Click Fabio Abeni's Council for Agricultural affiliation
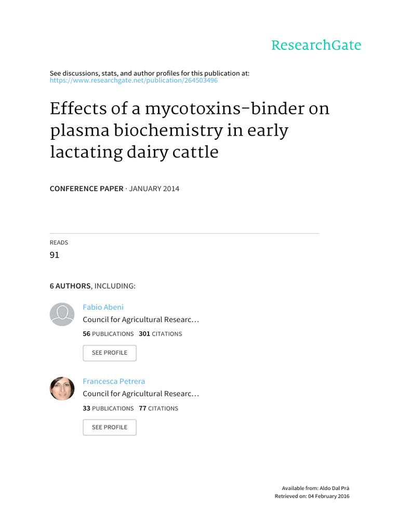This screenshot has width=399, height=532. click(141, 320)
